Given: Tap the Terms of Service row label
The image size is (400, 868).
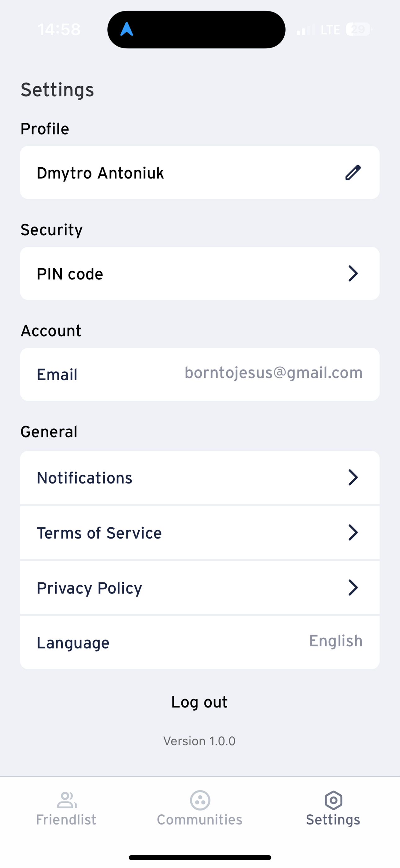Looking at the screenshot, I should [x=99, y=533].
